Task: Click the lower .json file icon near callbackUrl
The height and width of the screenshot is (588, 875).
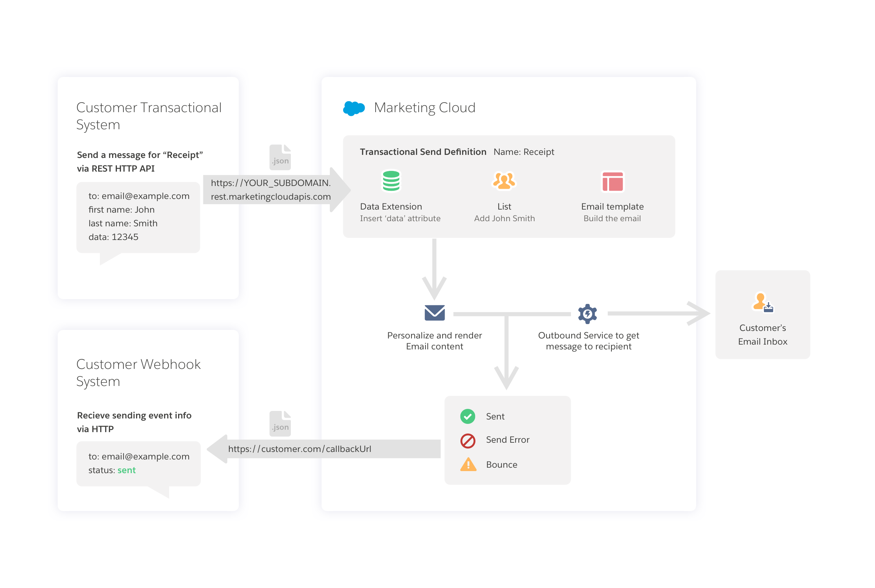Action: pos(280,423)
